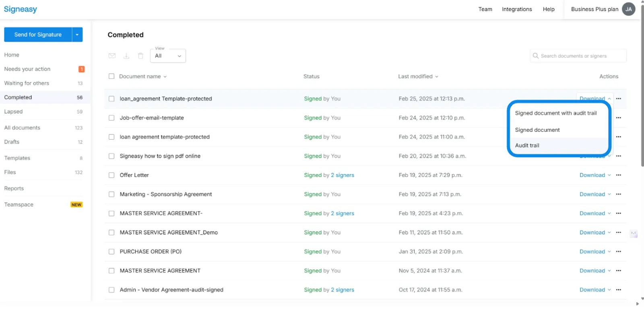This screenshot has height=309, width=644.
Task: Expand Download menu for MASTER SERVICE AGREEMENT-
Action: click(x=595, y=213)
